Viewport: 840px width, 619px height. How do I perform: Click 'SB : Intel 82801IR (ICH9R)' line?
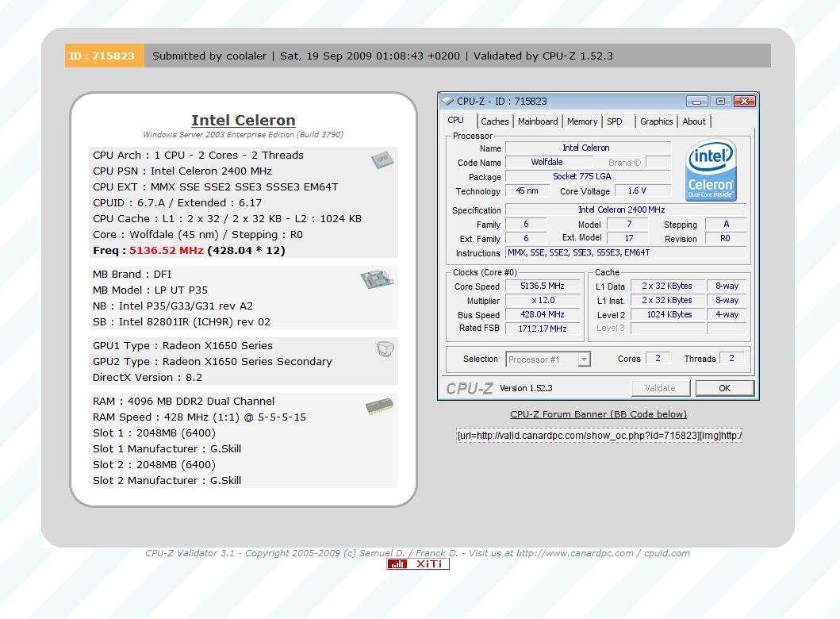click(x=182, y=321)
